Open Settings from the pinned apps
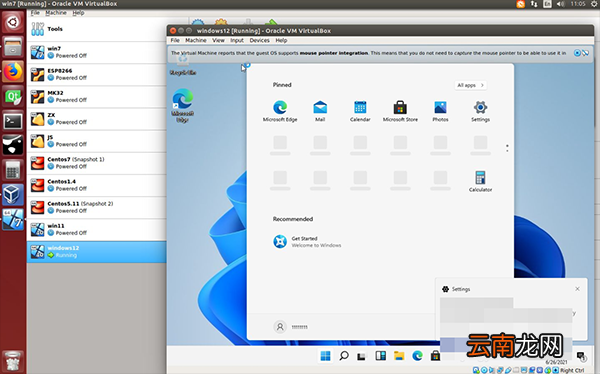Image resolution: width=600 pixels, height=374 pixels. coord(480,111)
